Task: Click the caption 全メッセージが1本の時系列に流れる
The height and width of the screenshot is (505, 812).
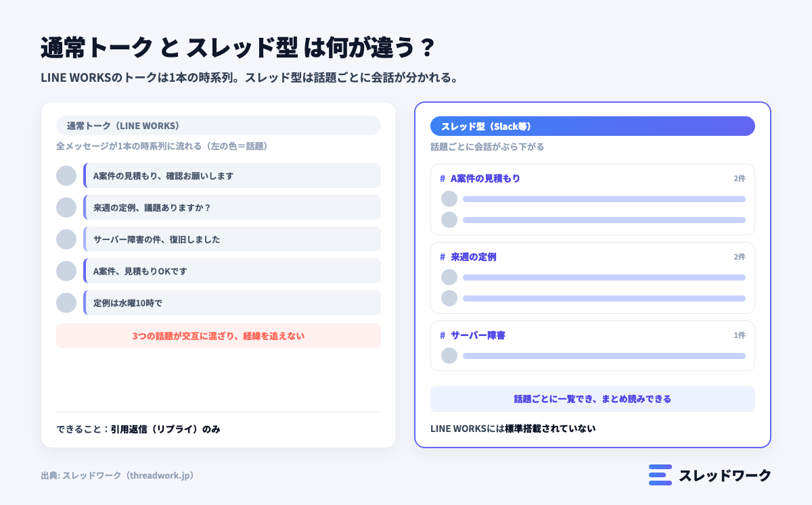Action: [x=162, y=146]
